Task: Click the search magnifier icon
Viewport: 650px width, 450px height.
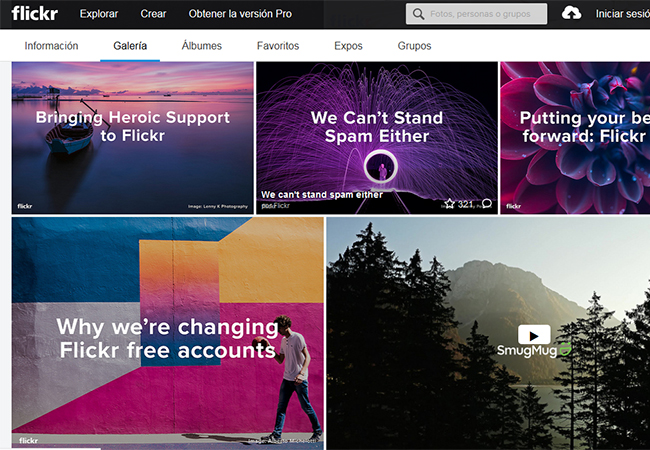Action: pos(419,14)
